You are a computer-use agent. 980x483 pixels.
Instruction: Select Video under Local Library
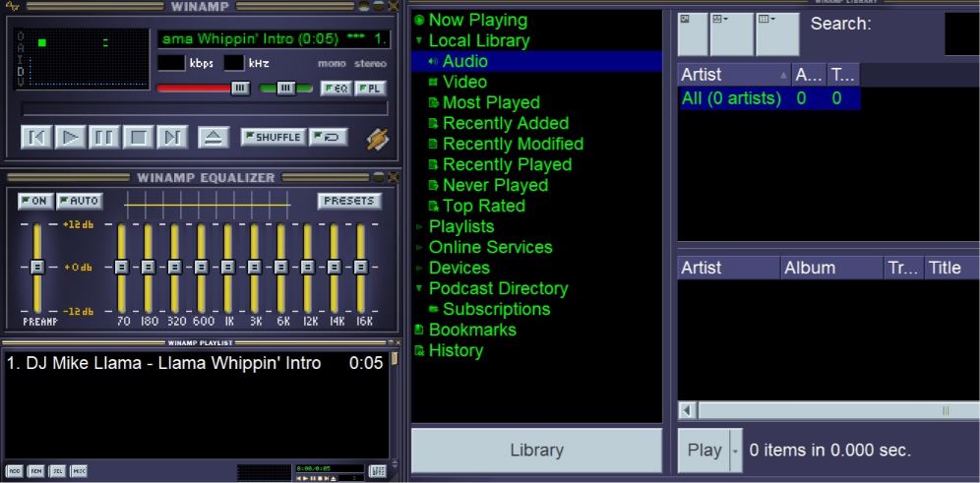(464, 82)
